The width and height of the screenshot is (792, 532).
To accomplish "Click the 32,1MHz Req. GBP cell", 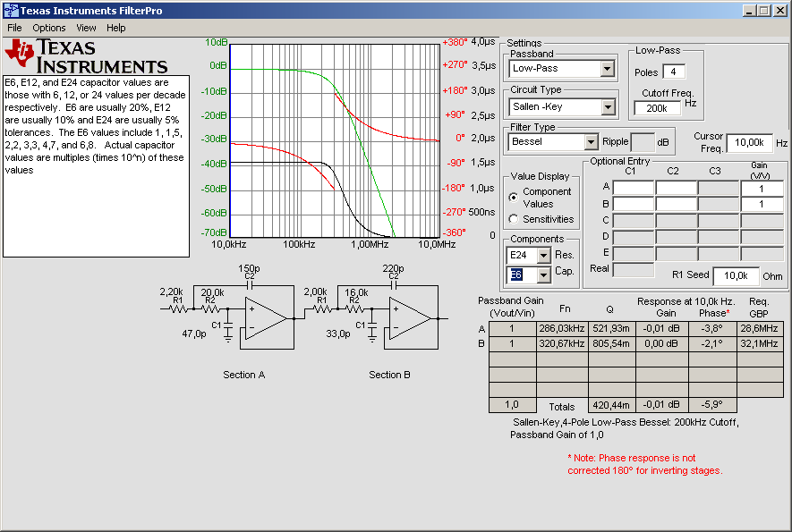I will pyautogui.click(x=759, y=343).
